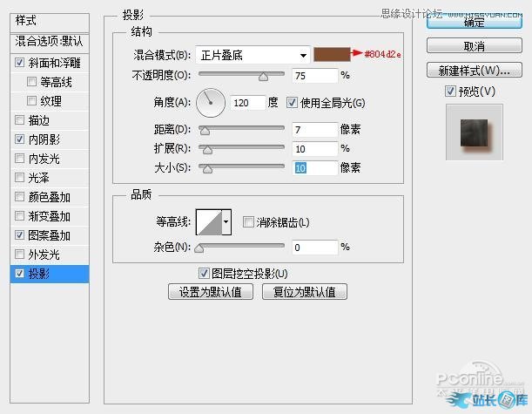Viewport: 532px width, 414px height.
Task: Open the shadow color swatch
Action: pyautogui.click(x=333, y=54)
